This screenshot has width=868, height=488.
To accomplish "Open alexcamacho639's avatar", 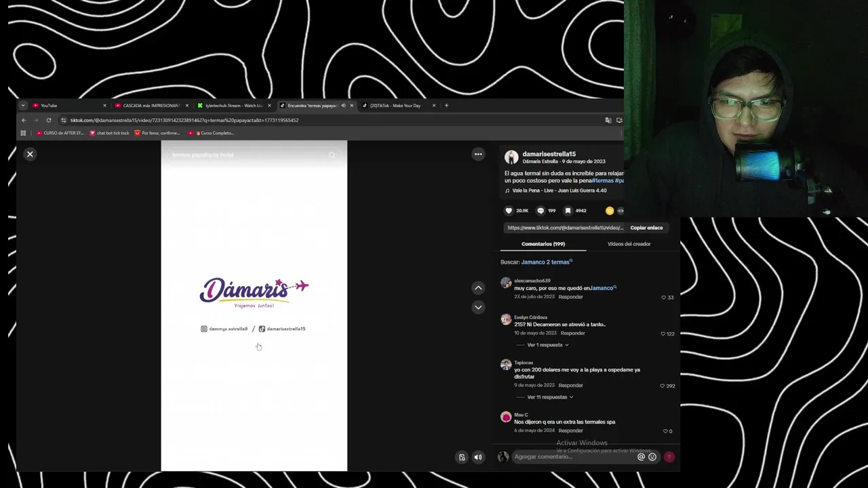I will (x=506, y=283).
